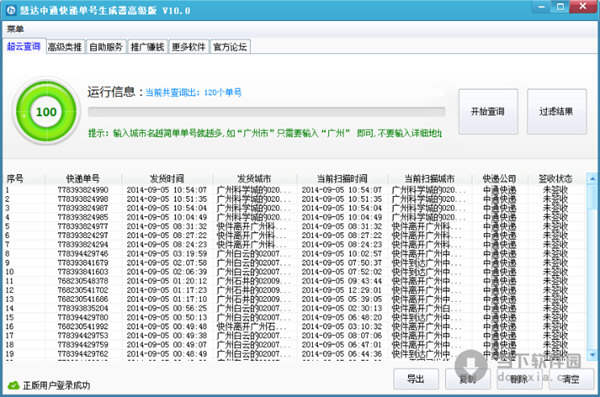
Task: Click the 快递公司 column header
Action: [x=499, y=178]
